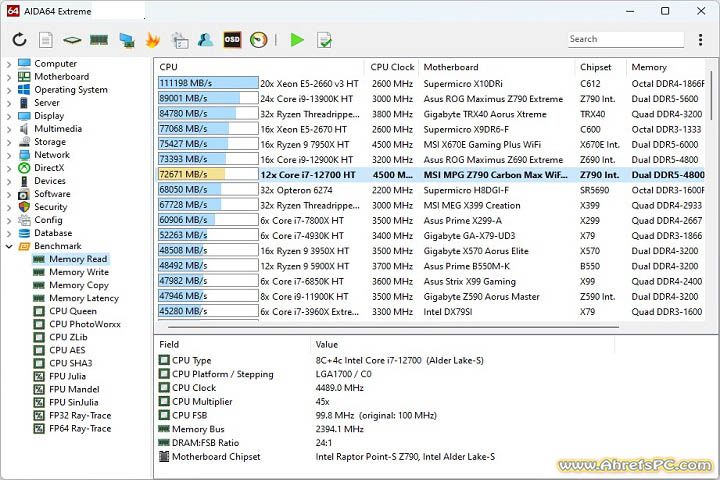Click the highlighted 72671 MB/s result bar

[208, 174]
